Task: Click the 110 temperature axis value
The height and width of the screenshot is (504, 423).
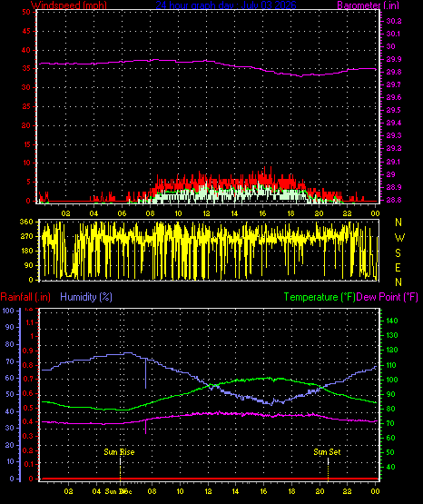Action: click(392, 365)
